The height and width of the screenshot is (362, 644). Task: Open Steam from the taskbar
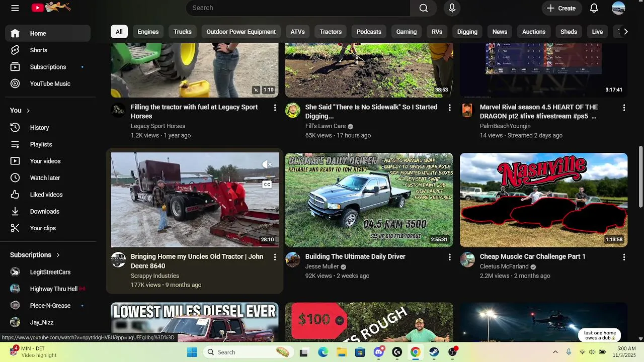tap(434, 352)
